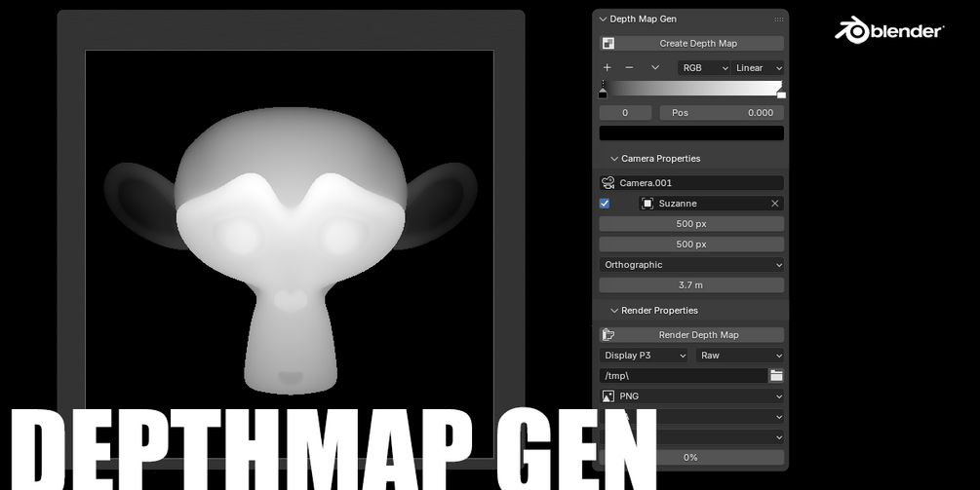Viewport: 980px width, 490px height.
Task: Clear the Suzanne object with the X
Action: (775, 204)
